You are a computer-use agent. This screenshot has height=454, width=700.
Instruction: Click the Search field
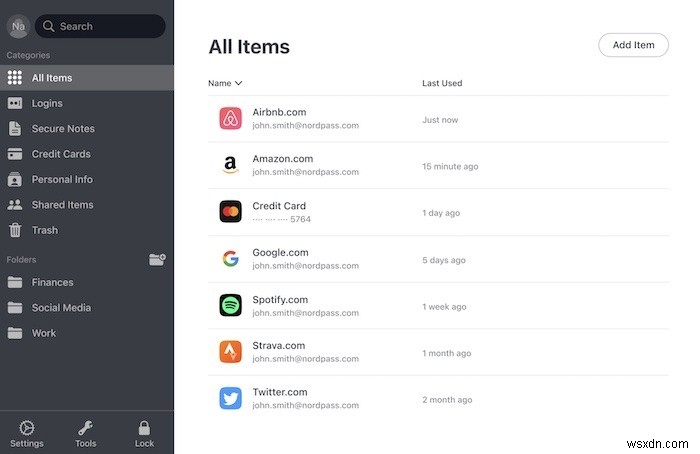pyautogui.click(x=100, y=26)
